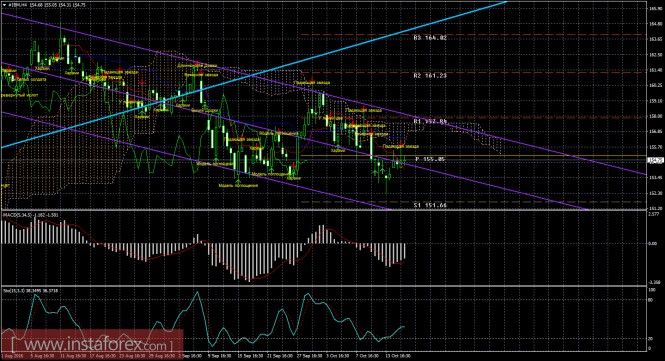The height and width of the screenshot is (361, 665).
Task: Click the chart symbol dropdown triangle
Action: pyautogui.click(x=3, y=5)
